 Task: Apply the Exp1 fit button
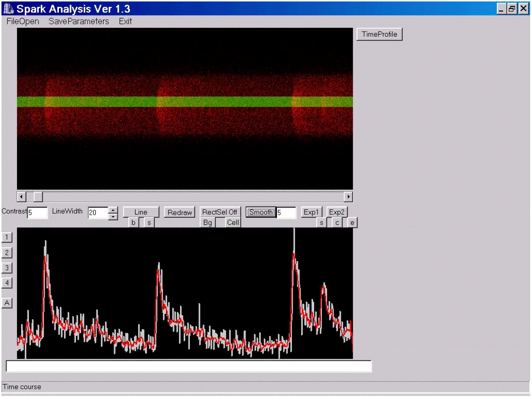coord(311,212)
